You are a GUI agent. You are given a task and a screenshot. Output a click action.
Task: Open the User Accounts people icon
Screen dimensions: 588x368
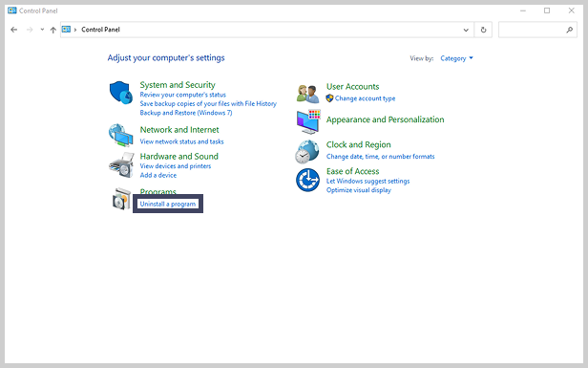tap(307, 94)
